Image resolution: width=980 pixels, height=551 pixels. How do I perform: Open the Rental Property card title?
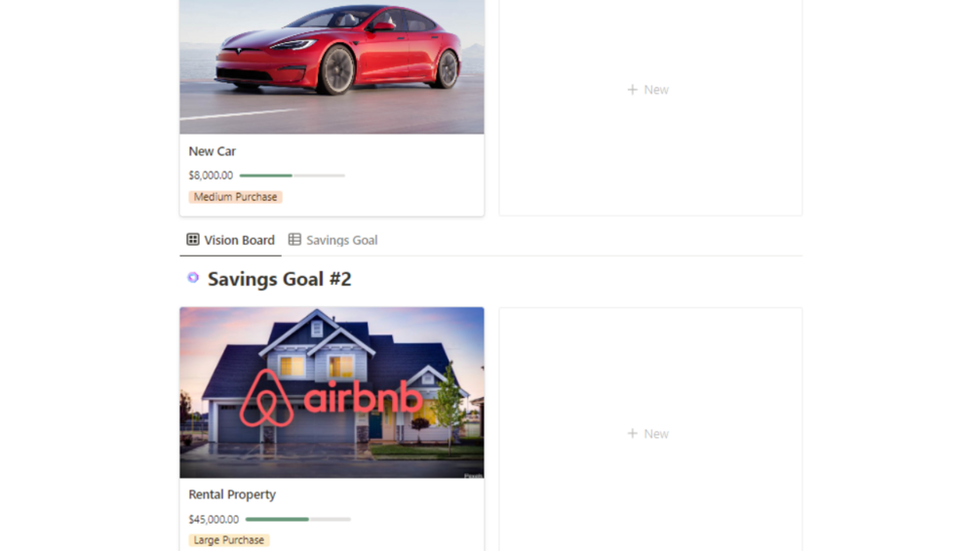pos(232,494)
